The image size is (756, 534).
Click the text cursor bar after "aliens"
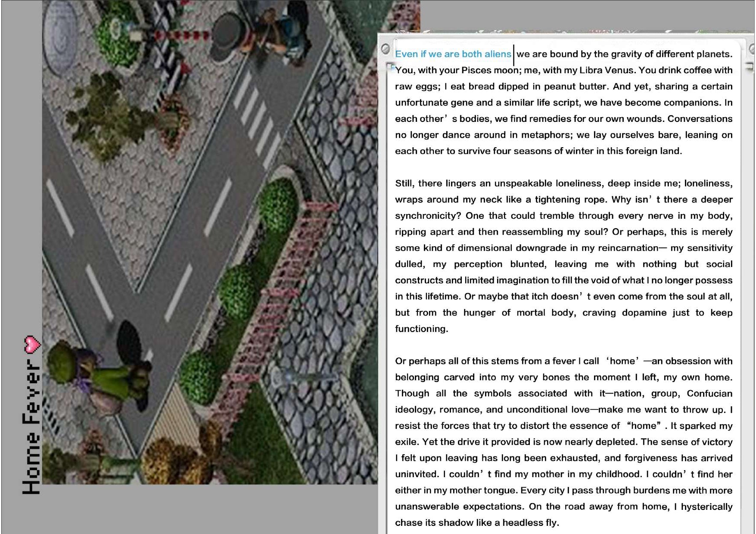click(513, 55)
